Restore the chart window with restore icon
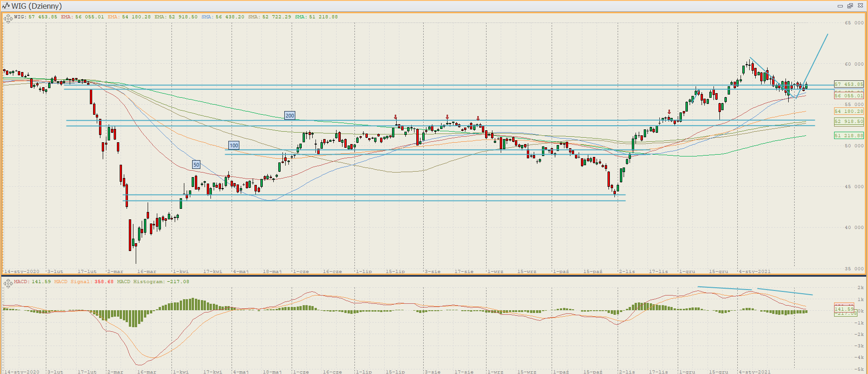This screenshot has height=374, width=868. coord(850,6)
